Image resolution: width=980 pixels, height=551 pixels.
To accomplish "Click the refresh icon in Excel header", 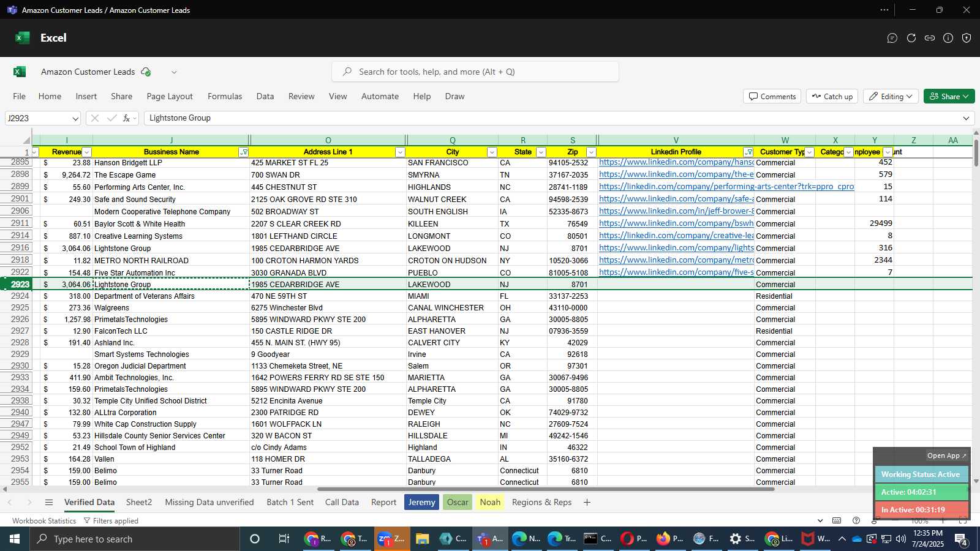I will tap(911, 38).
